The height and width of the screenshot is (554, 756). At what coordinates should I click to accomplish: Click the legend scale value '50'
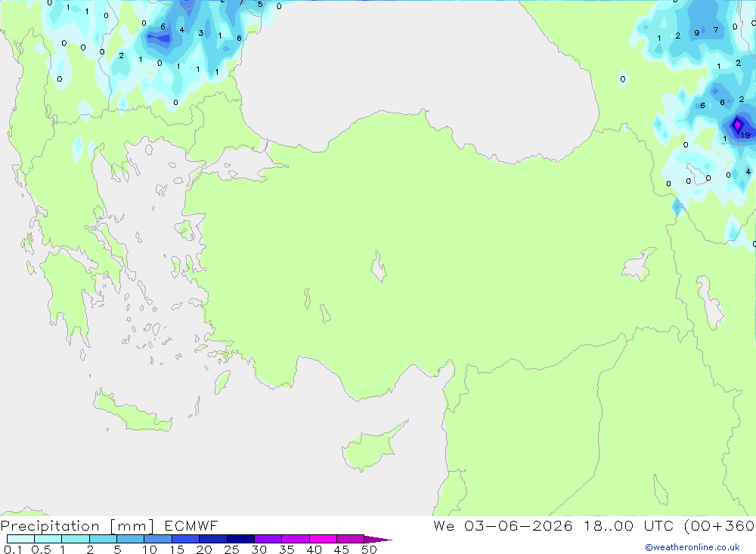(x=370, y=549)
